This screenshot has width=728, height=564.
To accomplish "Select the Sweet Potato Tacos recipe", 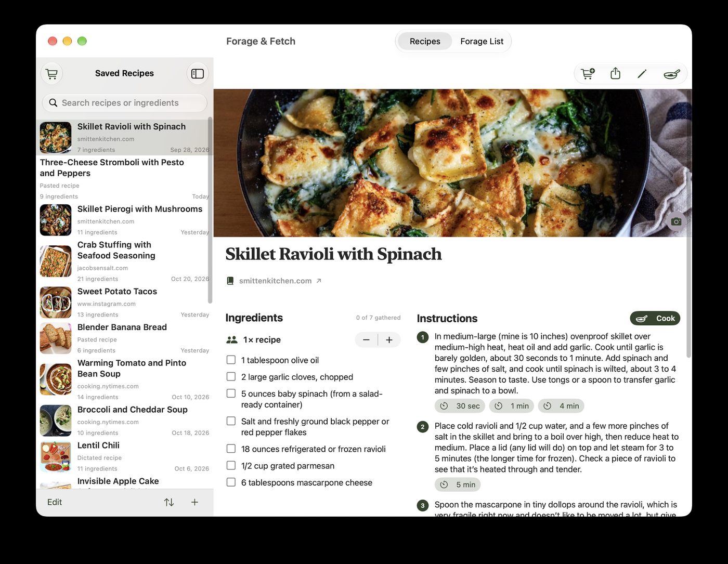I will [124, 303].
